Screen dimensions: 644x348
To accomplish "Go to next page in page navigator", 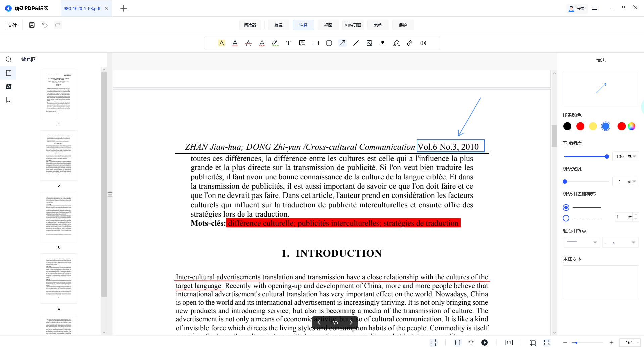I will point(351,322).
